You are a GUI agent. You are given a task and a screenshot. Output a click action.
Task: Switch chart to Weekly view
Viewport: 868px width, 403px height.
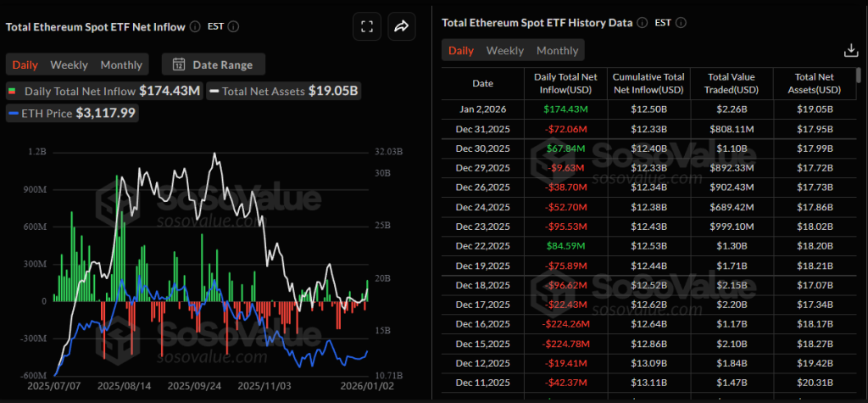[x=69, y=64]
